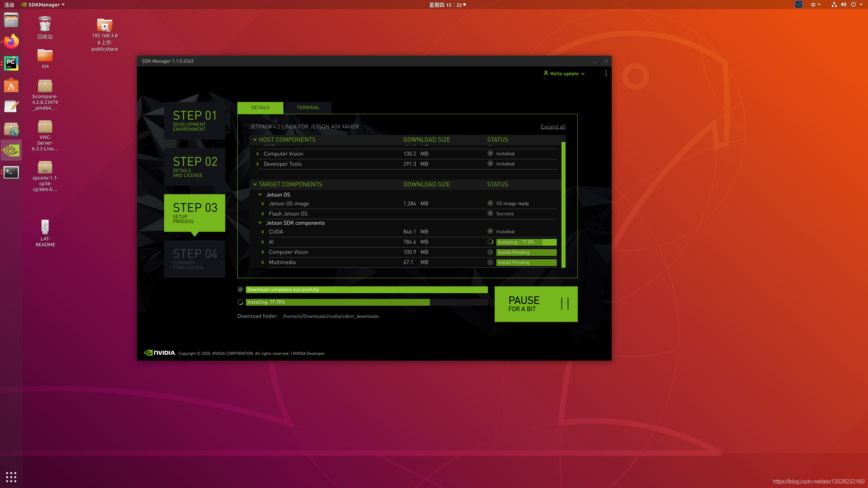The height and width of the screenshot is (488, 868).
Task: Click the NVIDIA logo in footer
Action: [159, 353]
